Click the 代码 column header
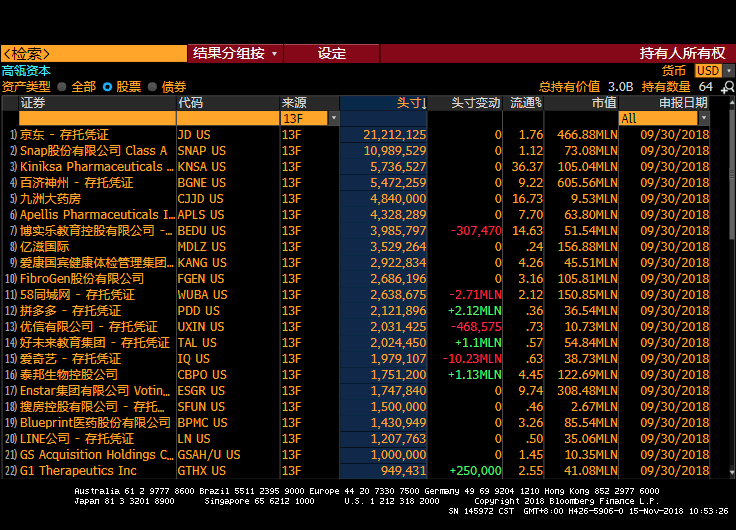Screen dimensions: 736x530 [228, 103]
